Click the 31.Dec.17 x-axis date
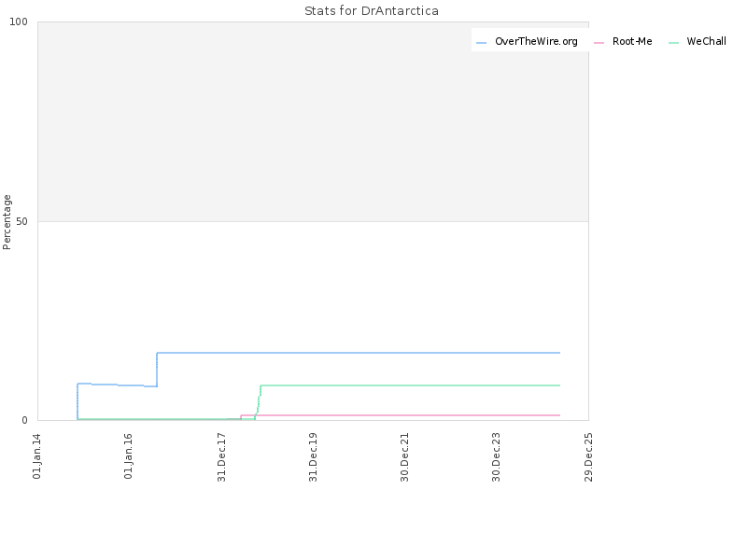This screenshot has height=560, width=747. pos(221,456)
